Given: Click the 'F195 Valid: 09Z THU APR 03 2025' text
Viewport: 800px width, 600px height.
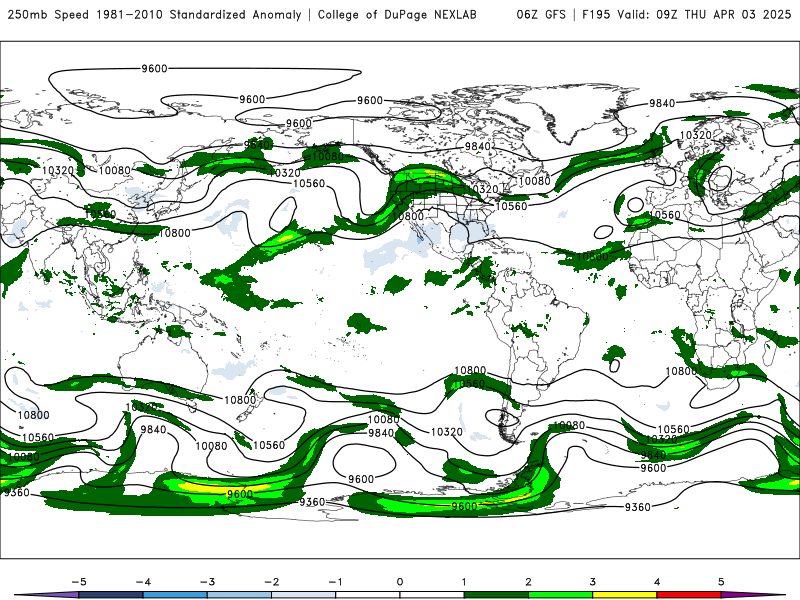Looking at the screenshot, I should (x=687, y=15).
